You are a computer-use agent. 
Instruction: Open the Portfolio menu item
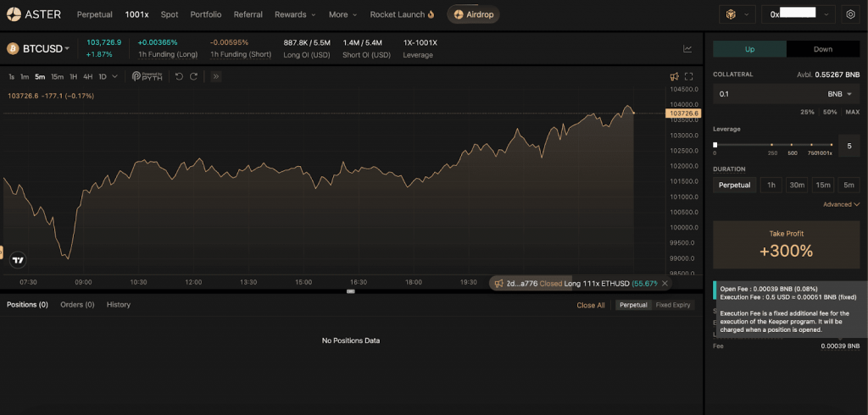coord(206,14)
